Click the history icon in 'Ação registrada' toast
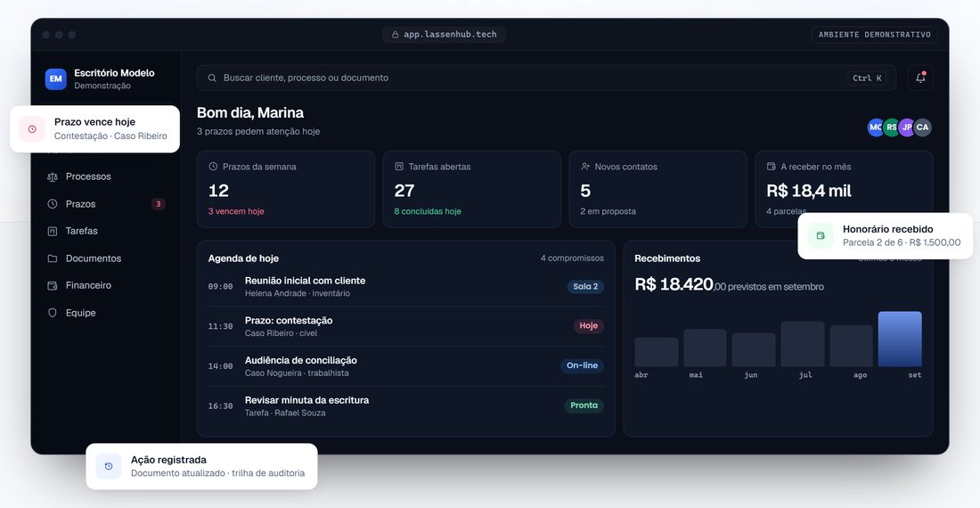Viewport: 980px width, 508px height. pos(109,466)
